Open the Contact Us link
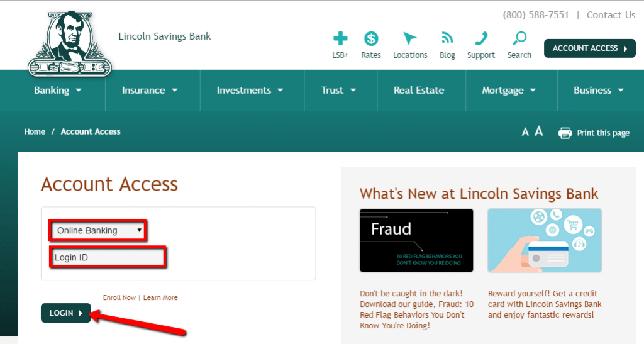Viewport: 644px width, 344px height. 611,15
